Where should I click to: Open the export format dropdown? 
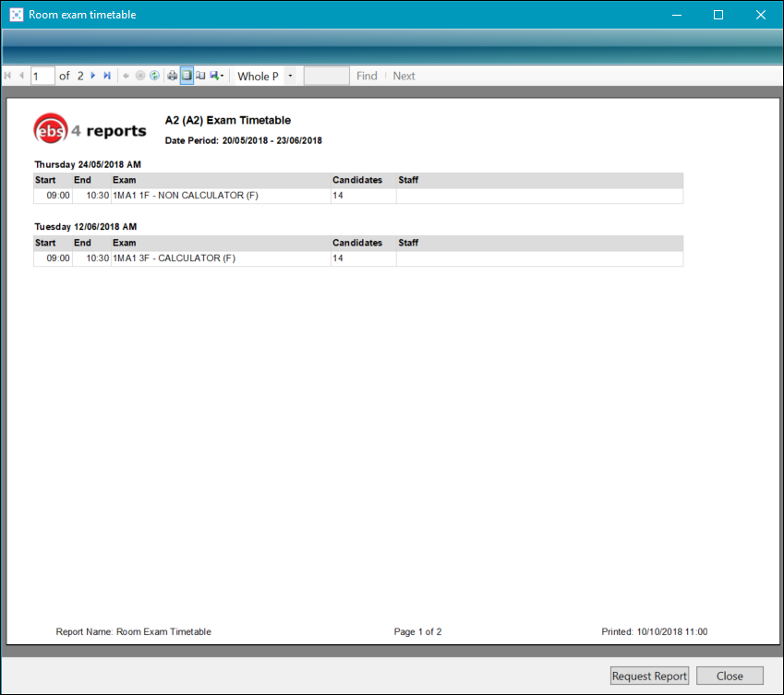coord(217,76)
